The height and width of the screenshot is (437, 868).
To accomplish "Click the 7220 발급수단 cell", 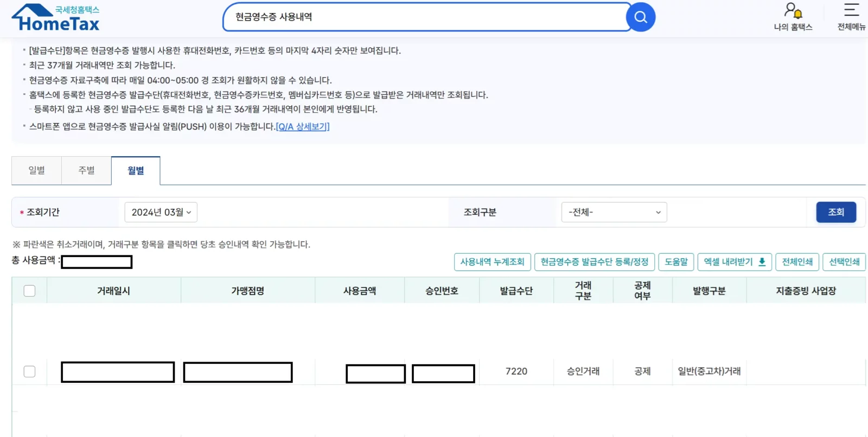I will pos(516,371).
